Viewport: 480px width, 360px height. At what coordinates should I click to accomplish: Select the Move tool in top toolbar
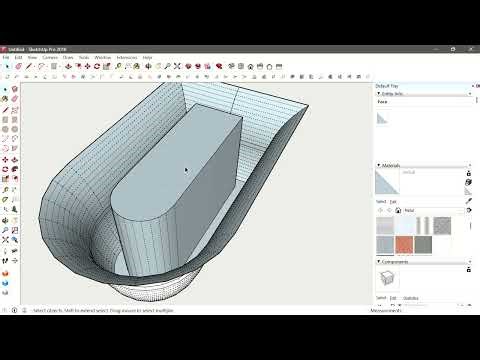click(x=88, y=67)
